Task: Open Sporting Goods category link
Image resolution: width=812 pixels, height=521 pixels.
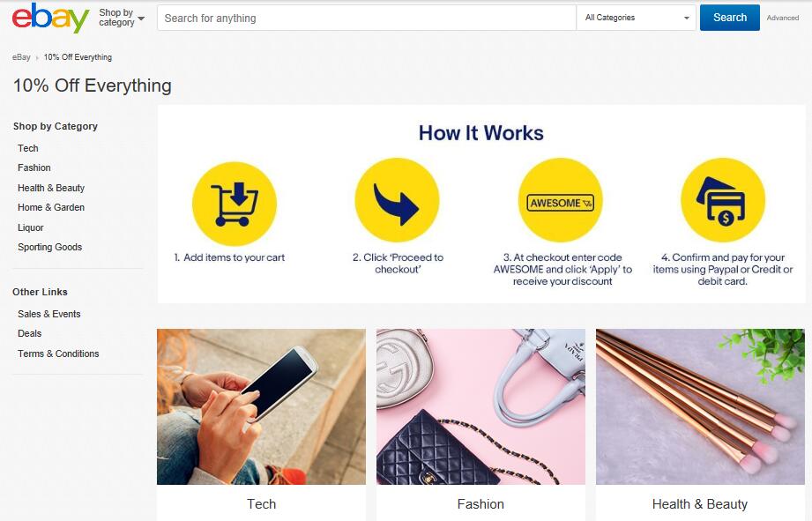Action: tap(49, 247)
